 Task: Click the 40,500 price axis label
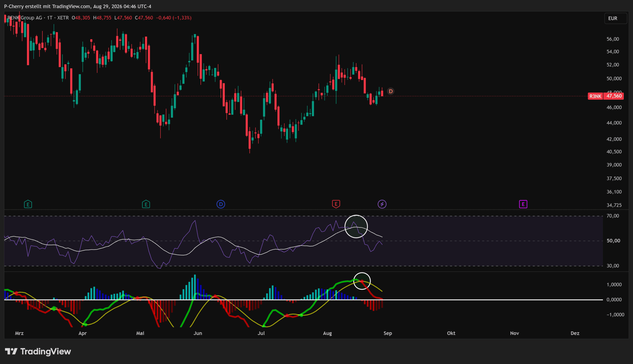(614, 152)
